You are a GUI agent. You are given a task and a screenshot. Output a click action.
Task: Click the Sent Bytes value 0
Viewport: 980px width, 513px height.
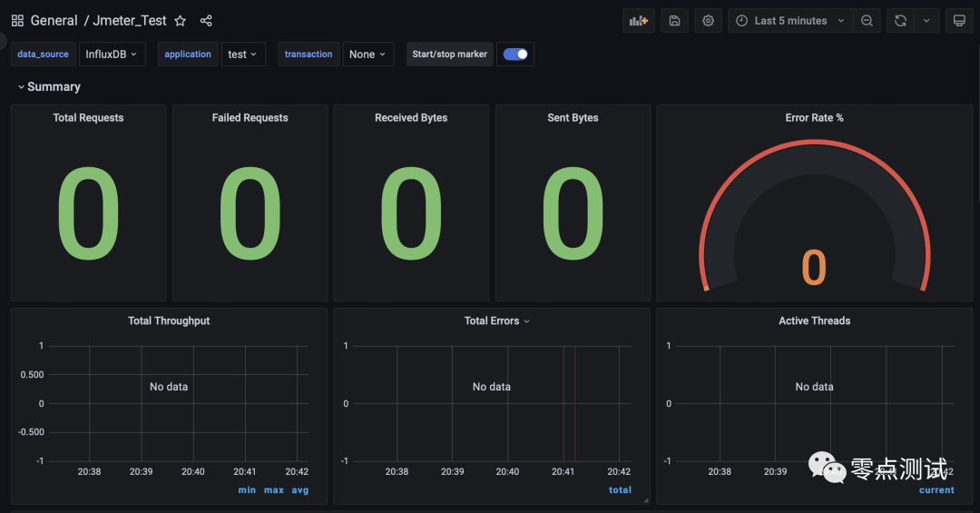(x=573, y=213)
